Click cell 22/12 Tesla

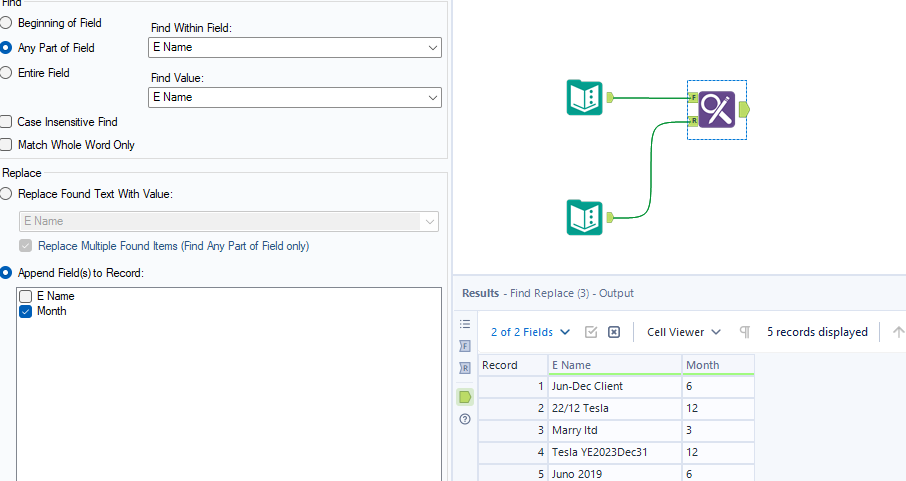(x=615, y=408)
